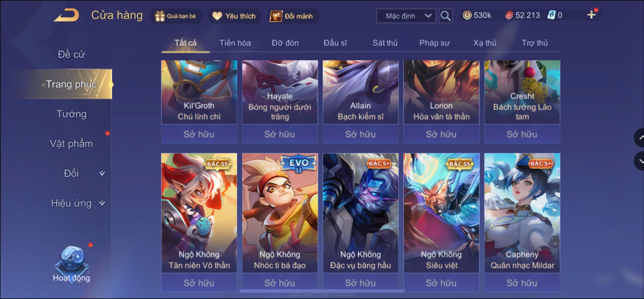Select Ngộ Không Siêu việt skin card
Screen dimensions: 644x299
(x=441, y=213)
